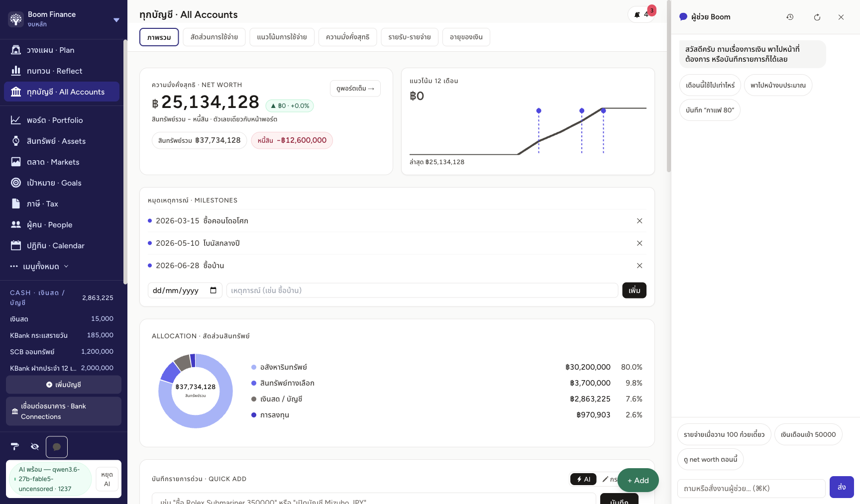Click the อสังหาริมทรัพย์ legend color dot
The image size is (860, 504).
tap(254, 367)
